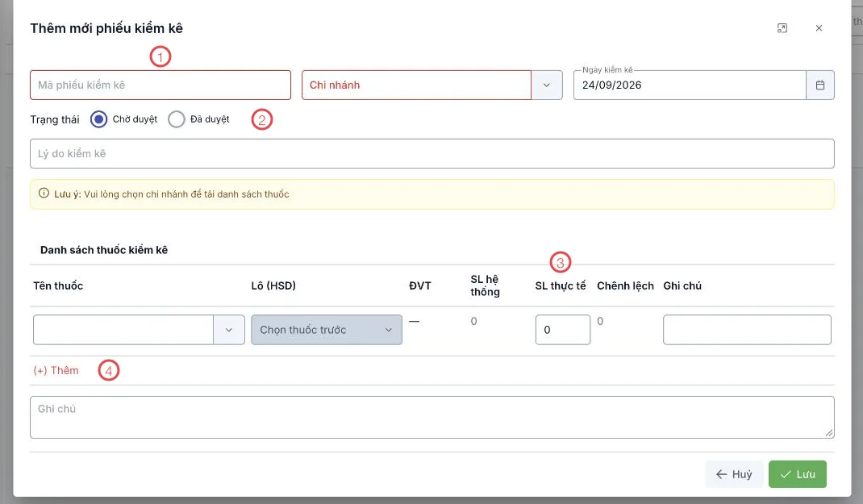Click the info icon beside Lưu ý
Image resolution: width=863 pixels, height=504 pixels.
[x=44, y=193]
